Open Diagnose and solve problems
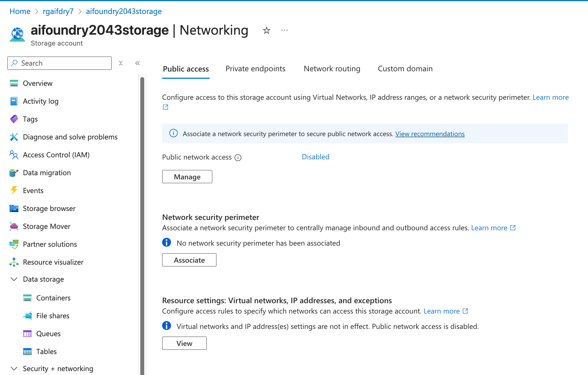This screenshot has width=588, height=375. [70, 137]
